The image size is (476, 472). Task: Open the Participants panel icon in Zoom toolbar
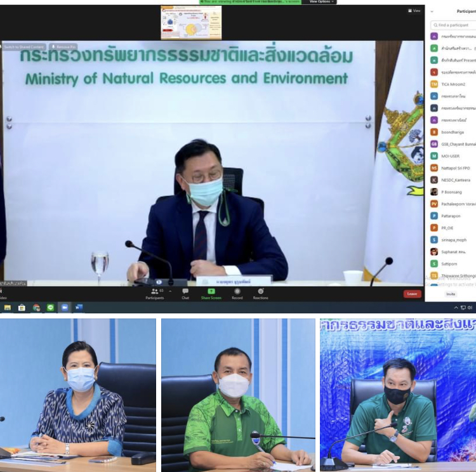pos(154,292)
